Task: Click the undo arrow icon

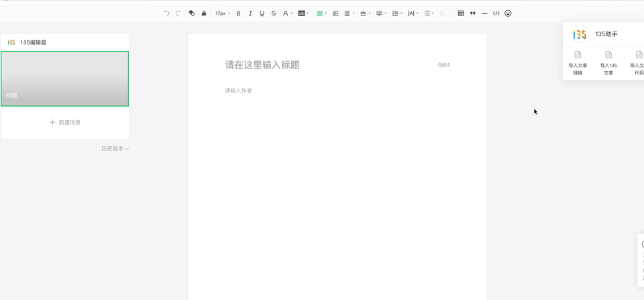Action: click(x=167, y=13)
